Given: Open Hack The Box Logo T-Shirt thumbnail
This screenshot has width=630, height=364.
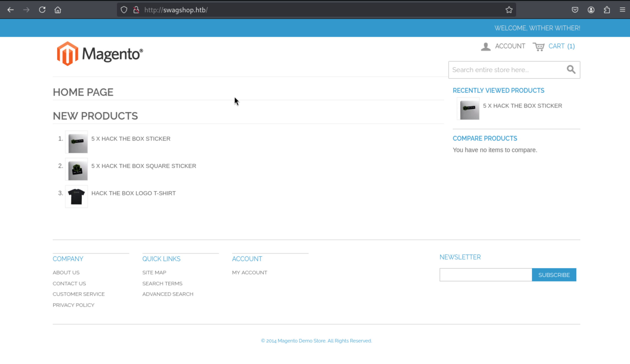Looking at the screenshot, I should (x=76, y=197).
